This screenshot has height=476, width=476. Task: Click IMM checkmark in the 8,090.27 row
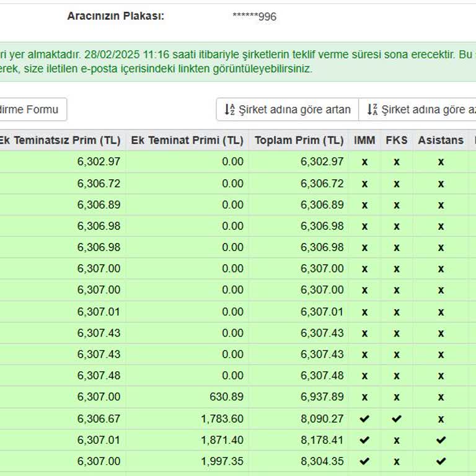coord(364,419)
